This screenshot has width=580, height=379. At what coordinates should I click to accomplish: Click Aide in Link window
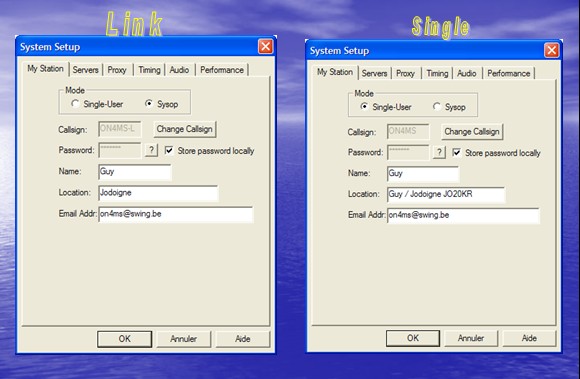pos(243,339)
